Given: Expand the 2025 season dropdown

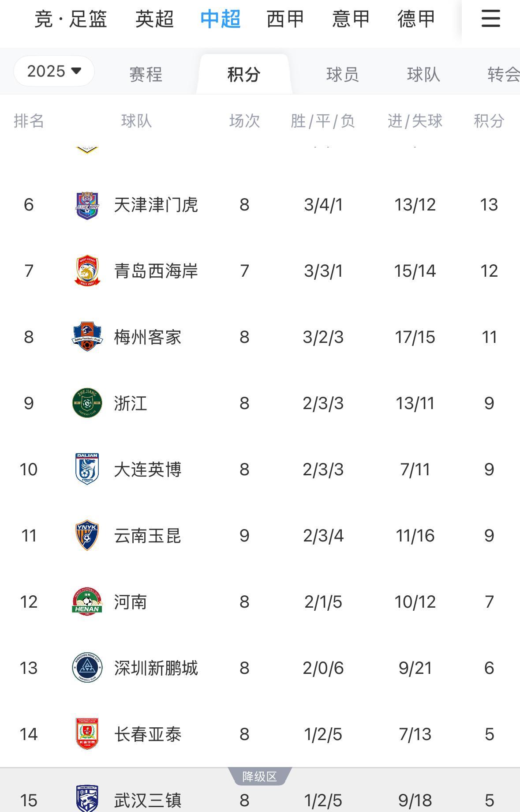Looking at the screenshot, I should point(54,71).
